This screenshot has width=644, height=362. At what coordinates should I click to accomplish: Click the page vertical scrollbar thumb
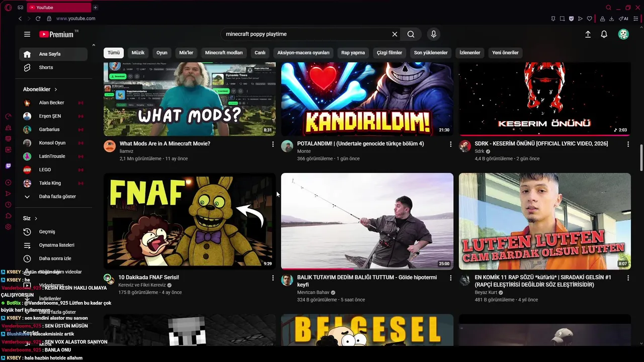tap(641, 158)
